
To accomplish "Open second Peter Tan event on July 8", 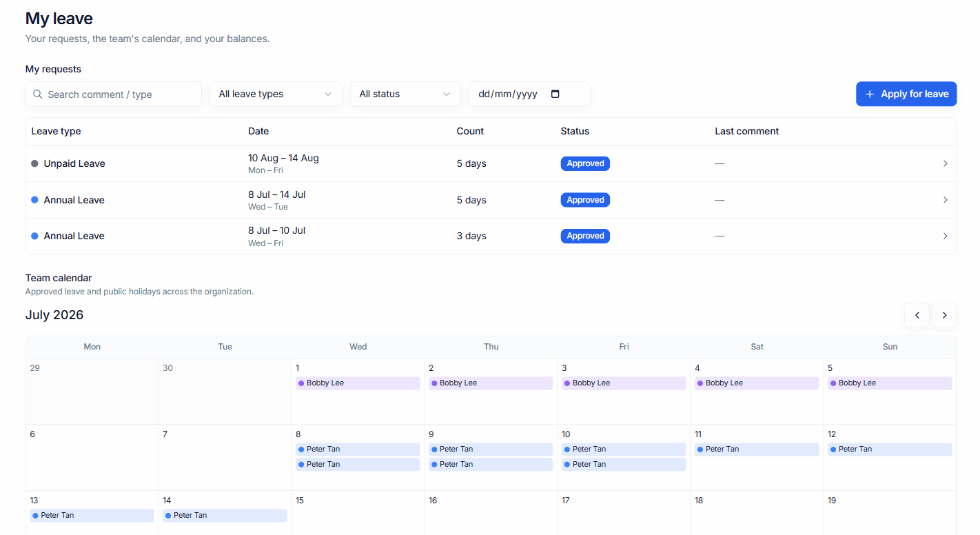I will 358,464.
